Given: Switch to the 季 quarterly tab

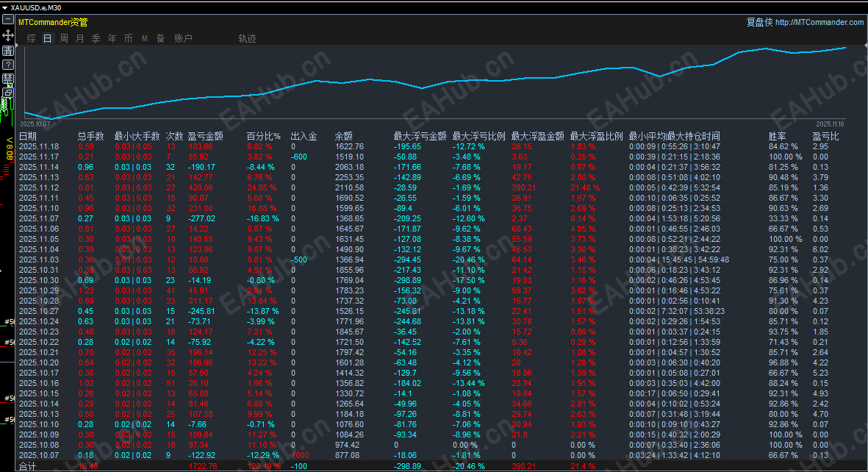Looking at the screenshot, I should pyautogui.click(x=96, y=38).
